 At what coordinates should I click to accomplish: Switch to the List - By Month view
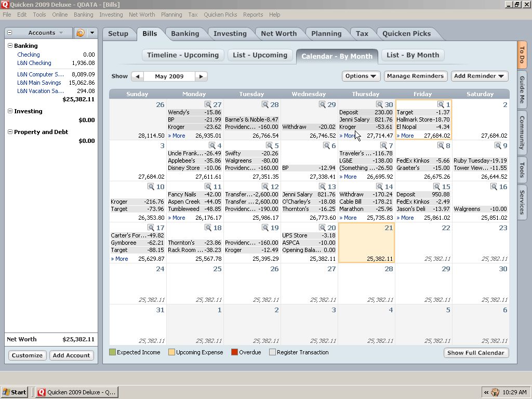(413, 55)
